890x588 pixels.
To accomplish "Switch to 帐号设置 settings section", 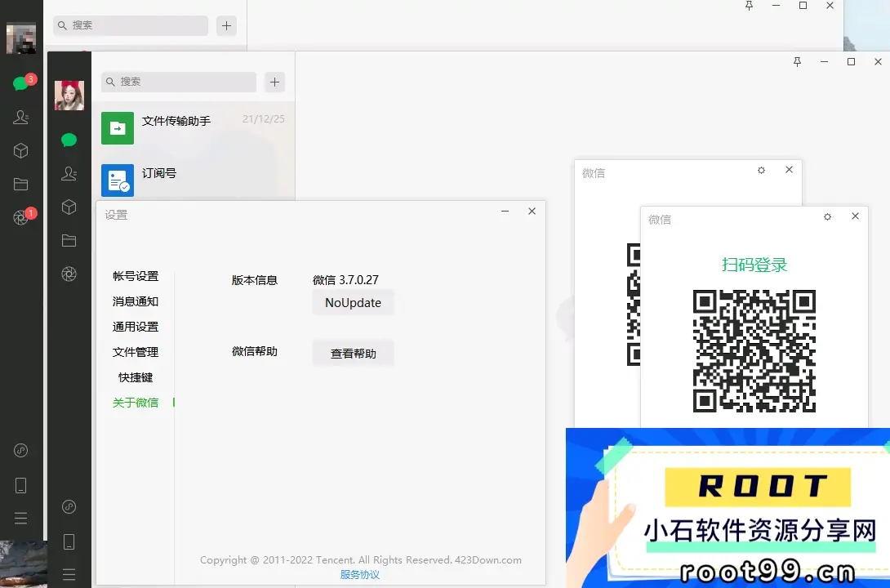I will [x=136, y=276].
